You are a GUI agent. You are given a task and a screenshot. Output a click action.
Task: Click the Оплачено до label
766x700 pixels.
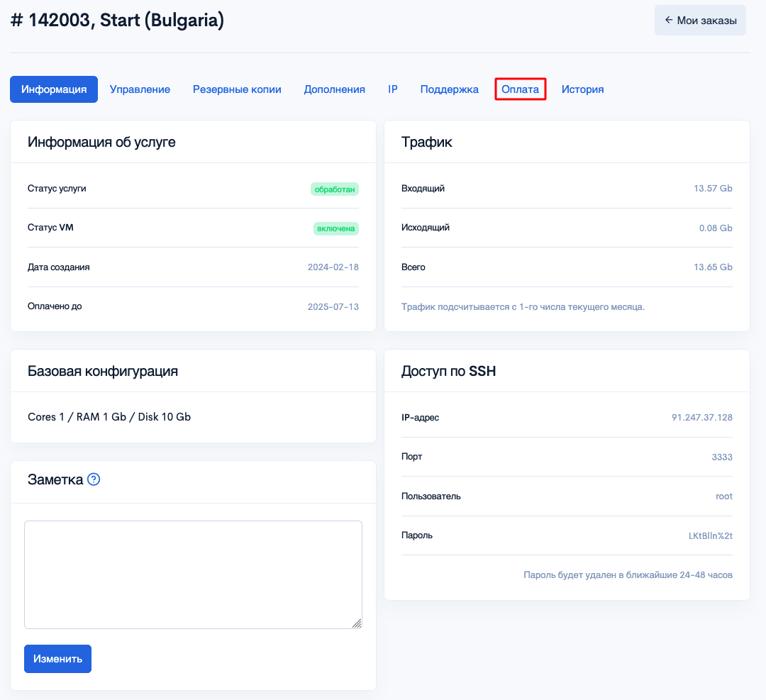[x=55, y=306]
